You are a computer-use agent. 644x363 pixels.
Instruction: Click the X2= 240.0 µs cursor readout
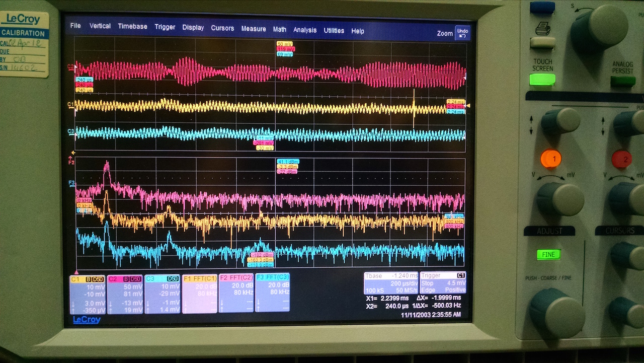tap(387, 306)
